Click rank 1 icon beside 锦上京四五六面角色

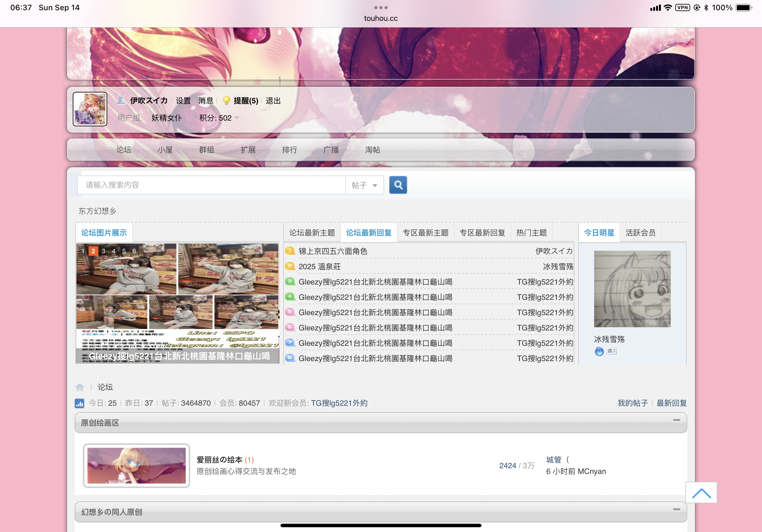coord(290,251)
